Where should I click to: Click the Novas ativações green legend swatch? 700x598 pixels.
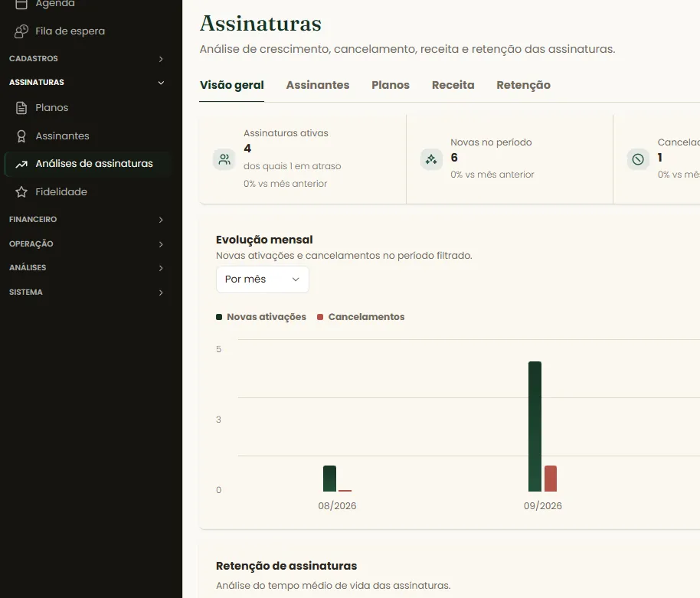219,317
